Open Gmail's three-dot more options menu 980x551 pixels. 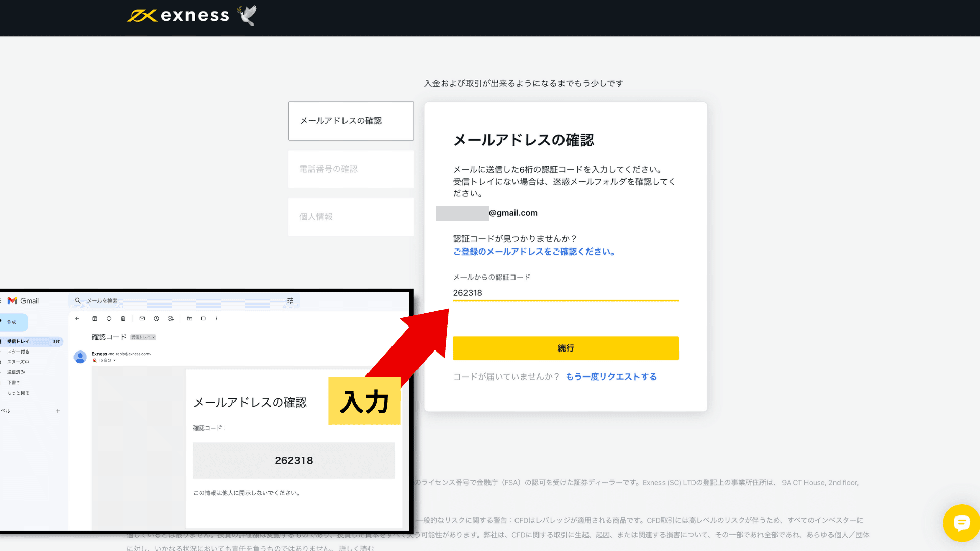216,319
